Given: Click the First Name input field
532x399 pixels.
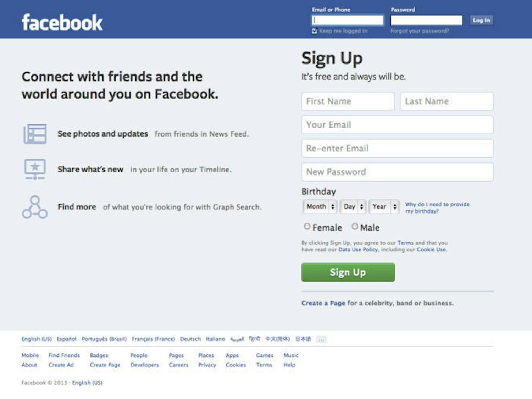Looking at the screenshot, I should (x=348, y=101).
